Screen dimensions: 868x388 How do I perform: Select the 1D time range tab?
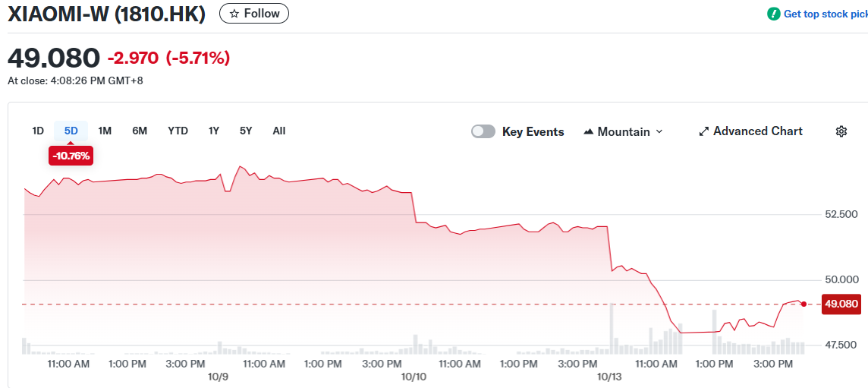tap(38, 131)
